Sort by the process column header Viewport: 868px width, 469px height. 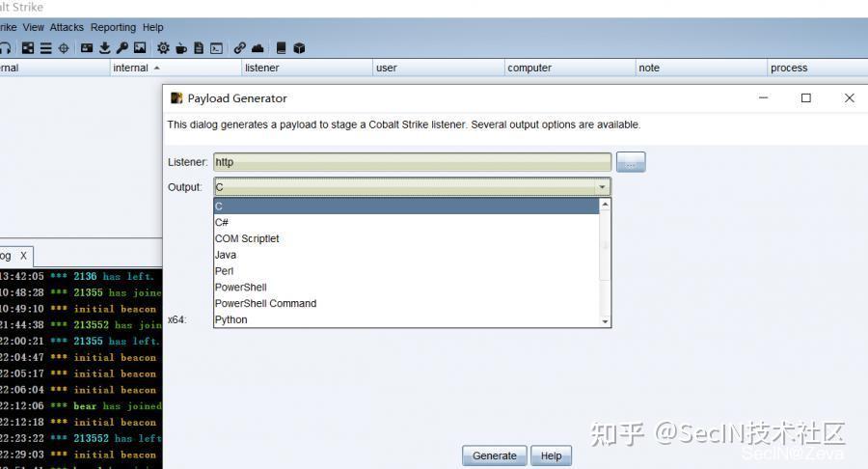(818, 68)
